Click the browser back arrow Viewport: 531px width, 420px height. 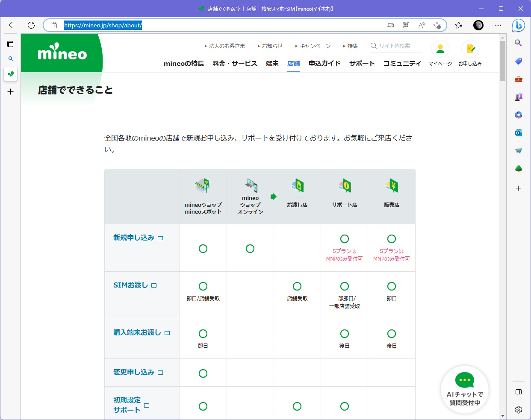click(x=12, y=25)
